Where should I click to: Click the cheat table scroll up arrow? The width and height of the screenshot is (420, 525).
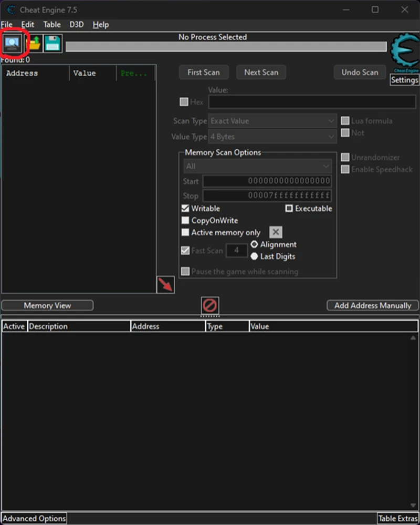413,338
